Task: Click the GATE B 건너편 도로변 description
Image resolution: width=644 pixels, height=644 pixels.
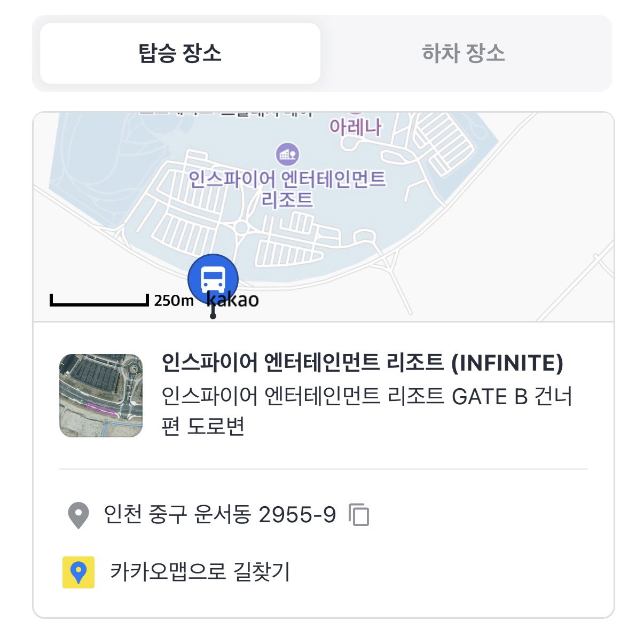Action: pos(367,411)
